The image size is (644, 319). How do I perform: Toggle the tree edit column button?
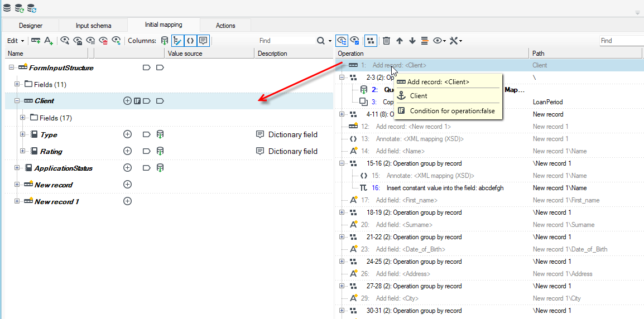(x=177, y=41)
